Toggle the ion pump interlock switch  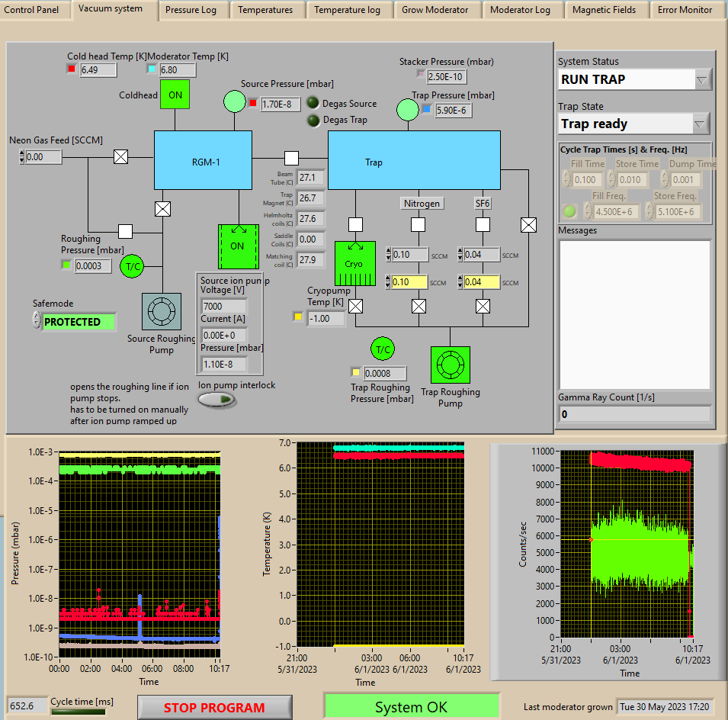point(216,400)
